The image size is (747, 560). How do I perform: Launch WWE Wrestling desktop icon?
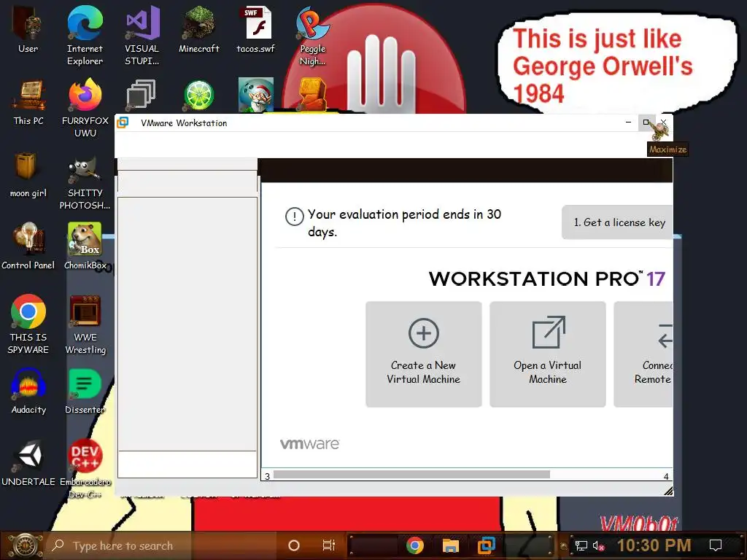[x=85, y=324]
